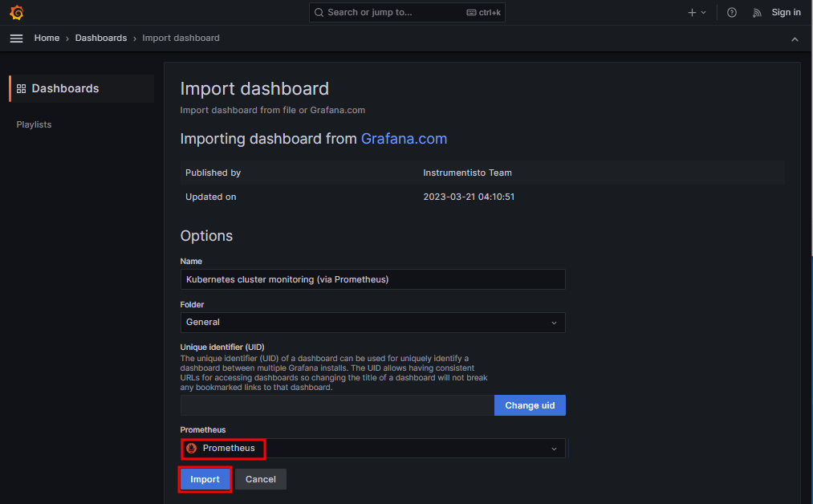
Task: Click the Instrumentisto Team publisher text
Action: [467, 173]
